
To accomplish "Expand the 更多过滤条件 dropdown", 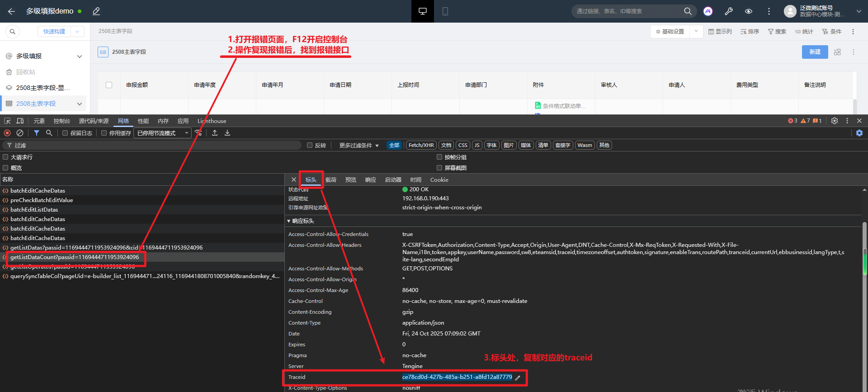I will click(x=359, y=145).
